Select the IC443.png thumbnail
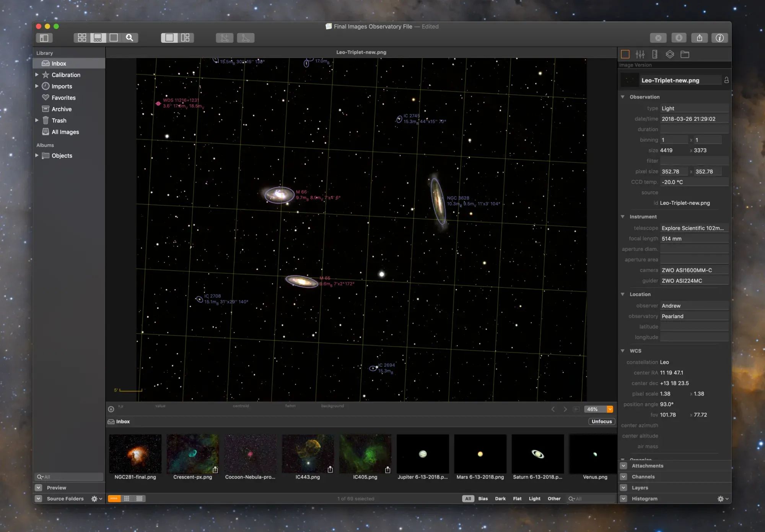 click(308, 454)
